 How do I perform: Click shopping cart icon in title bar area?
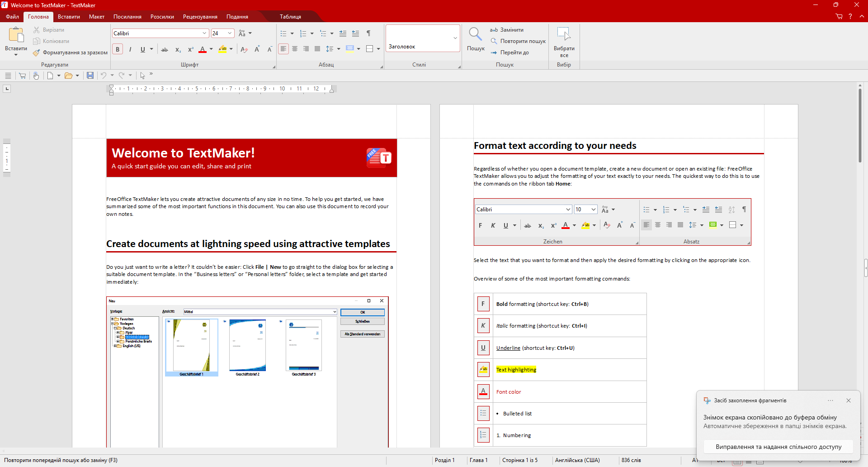pyautogui.click(x=839, y=17)
